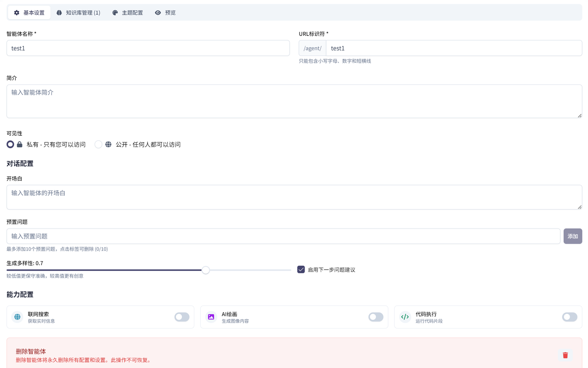Click the 添加 button to add a question
The height and width of the screenshot is (368, 588).
(x=572, y=236)
